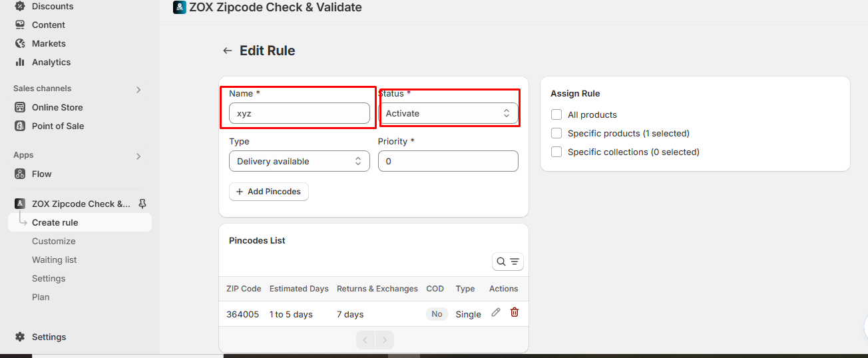This screenshot has width=868, height=358.
Task: Open the Status dropdown showing Activate
Action: click(448, 113)
